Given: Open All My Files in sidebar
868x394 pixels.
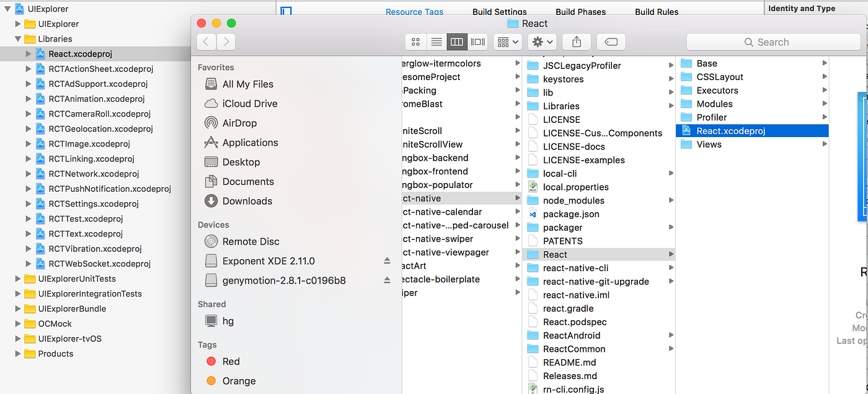Looking at the screenshot, I should pyautogui.click(x=247, y=84).
